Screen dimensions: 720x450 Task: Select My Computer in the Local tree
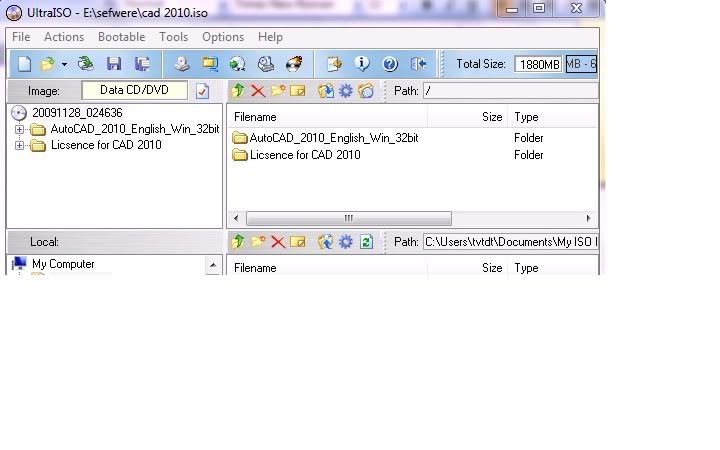[62, 265]
